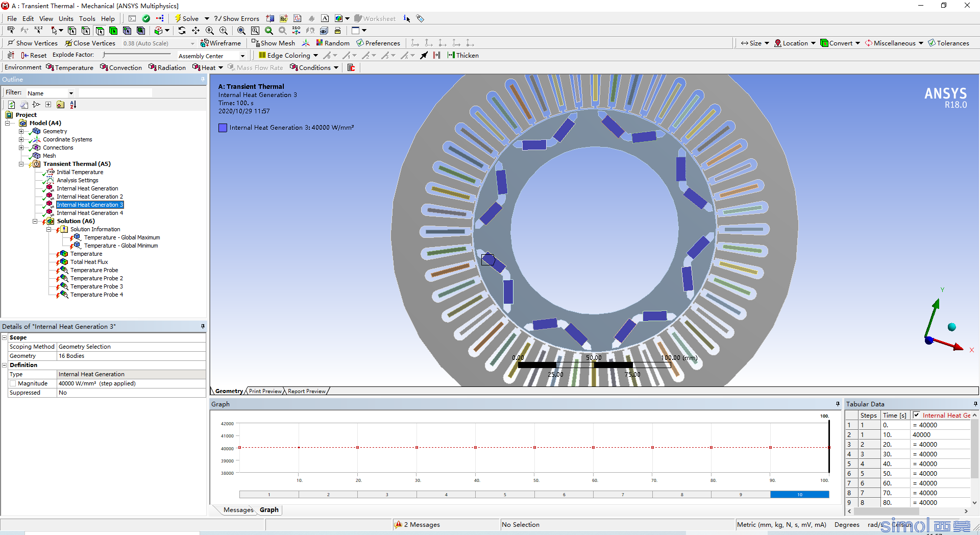Click the expand all icon in Outline toolbar
The height and width of the screenshot is (535, 980).
pos(48,105)
